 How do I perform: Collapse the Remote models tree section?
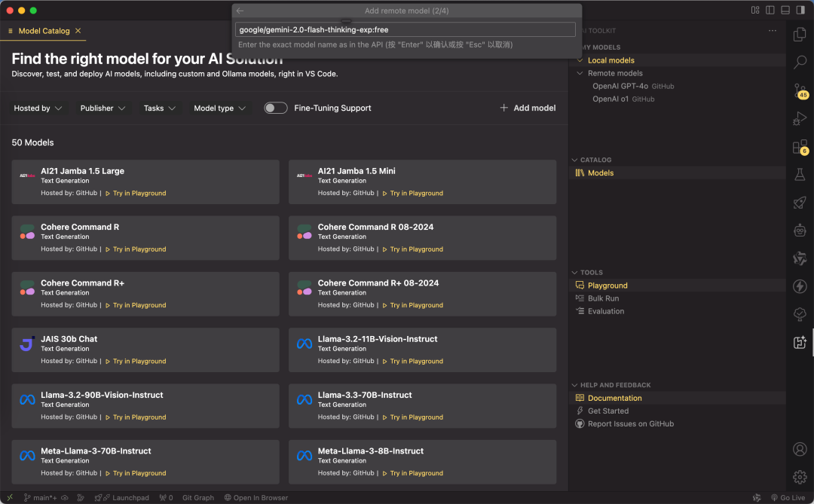pyautogui.click(x=580, y=73)
